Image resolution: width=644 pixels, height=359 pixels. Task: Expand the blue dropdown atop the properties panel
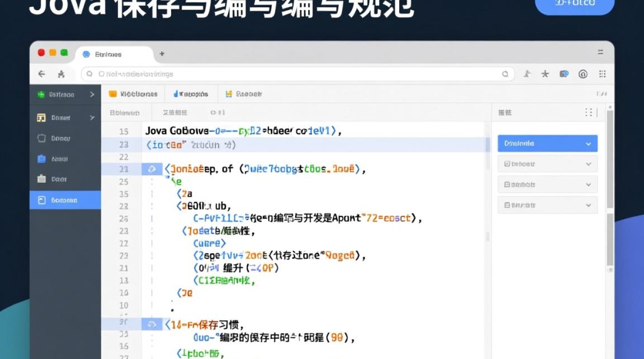547,143
